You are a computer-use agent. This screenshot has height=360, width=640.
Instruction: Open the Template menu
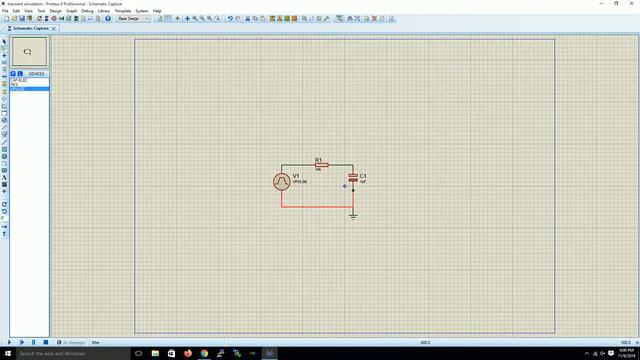pyautogui.click(x=122, y=11)
